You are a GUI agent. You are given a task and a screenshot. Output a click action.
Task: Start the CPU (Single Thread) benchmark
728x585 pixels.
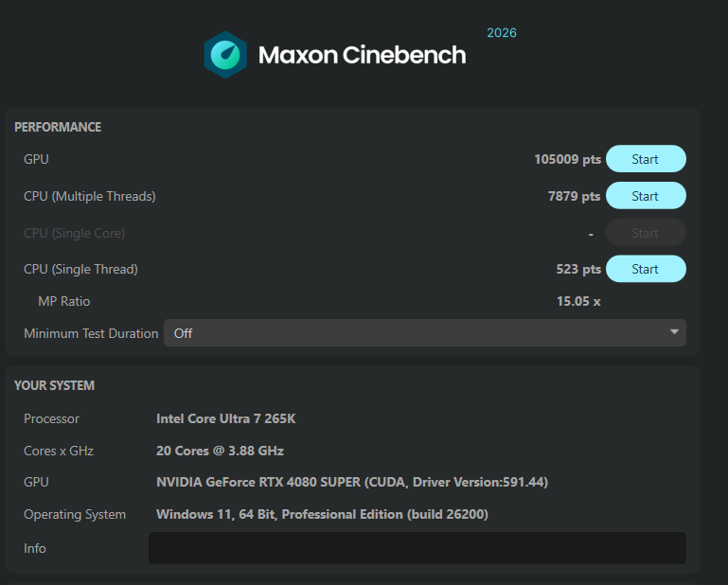point(646,269)
